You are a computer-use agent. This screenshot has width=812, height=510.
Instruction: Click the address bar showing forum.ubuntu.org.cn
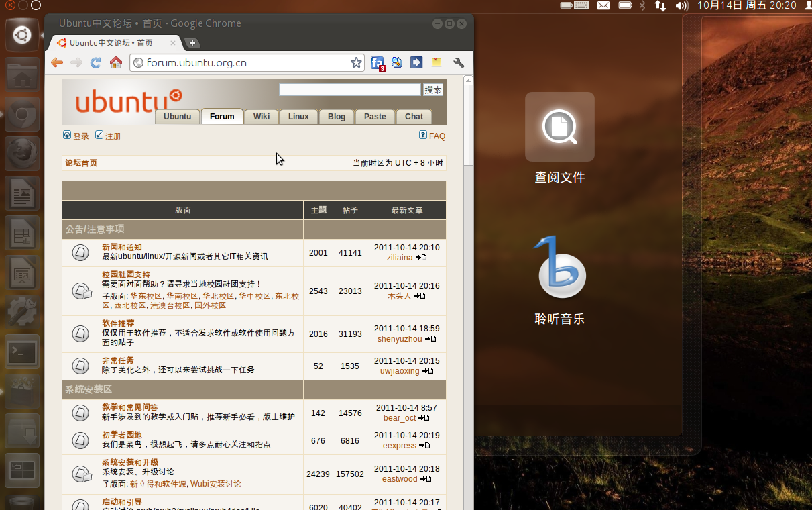[247, 62]
